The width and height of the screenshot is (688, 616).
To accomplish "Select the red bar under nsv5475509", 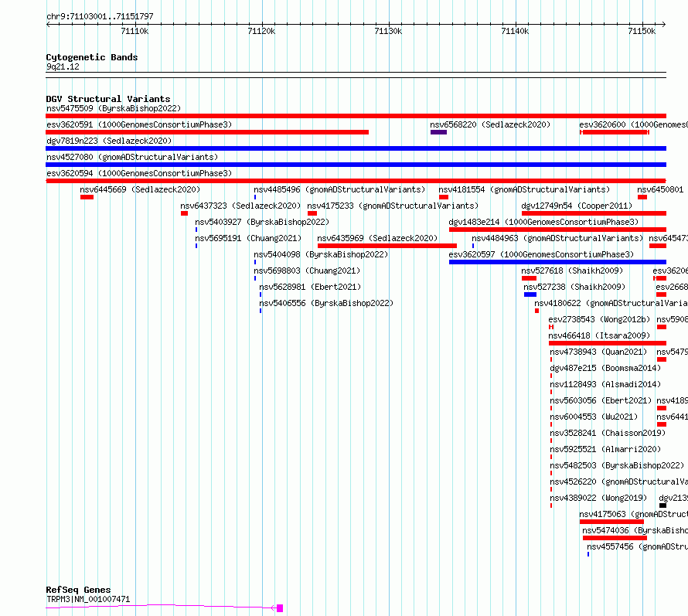I will pos(356,116).
